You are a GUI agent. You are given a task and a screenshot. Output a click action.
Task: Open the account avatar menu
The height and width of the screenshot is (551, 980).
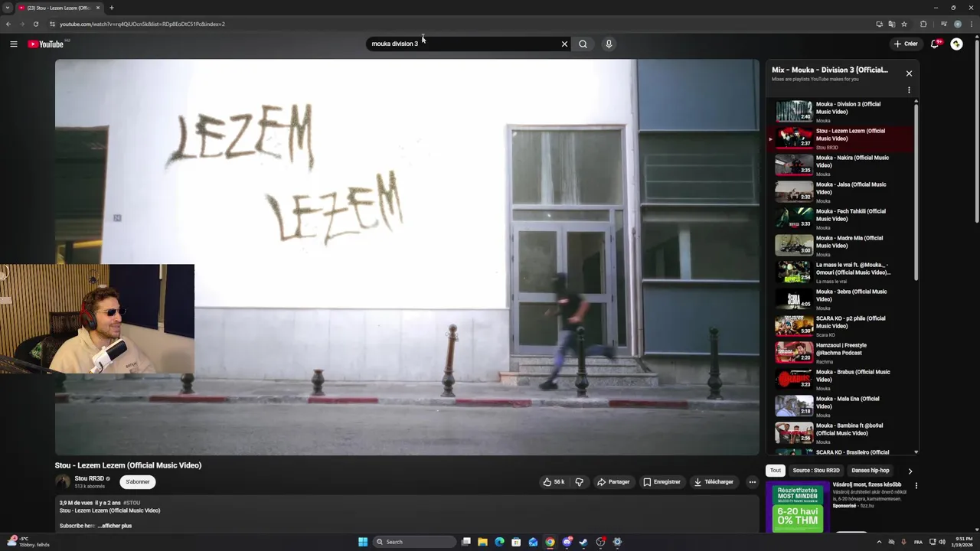click(956, 44)
